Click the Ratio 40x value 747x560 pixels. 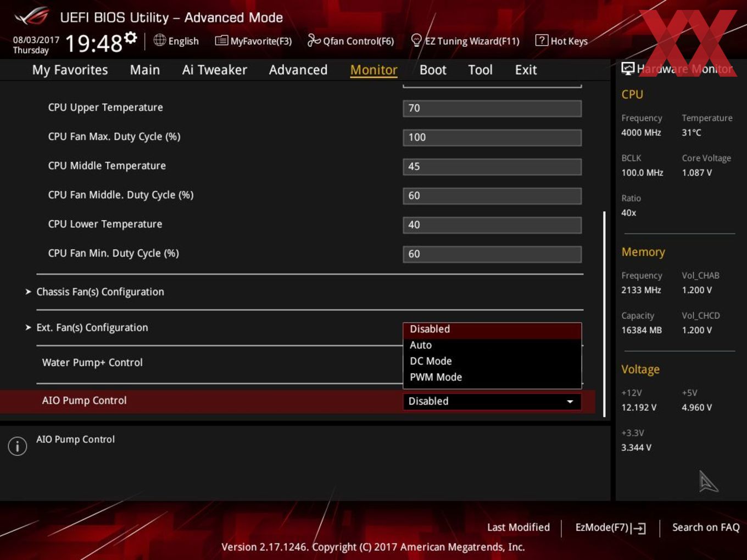click(x=628, y=212)
